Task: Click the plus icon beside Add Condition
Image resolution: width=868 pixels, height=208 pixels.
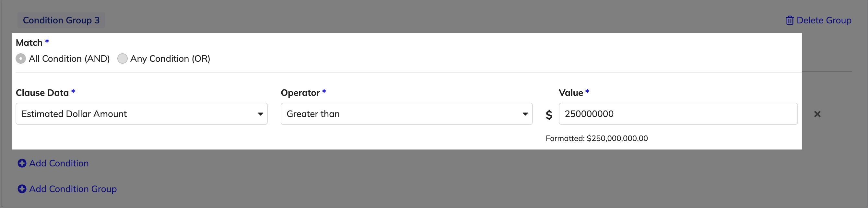Action: 22,163
